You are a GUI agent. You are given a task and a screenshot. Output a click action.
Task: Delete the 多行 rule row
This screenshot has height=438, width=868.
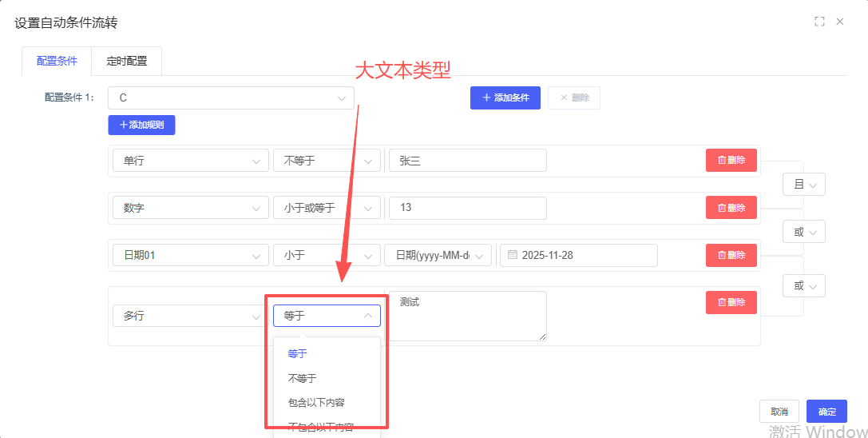click(731, 302)
